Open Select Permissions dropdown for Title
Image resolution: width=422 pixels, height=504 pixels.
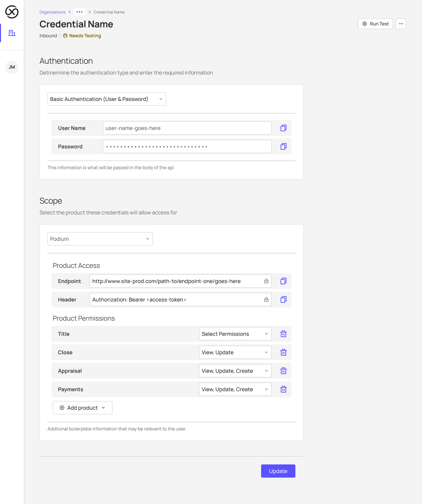235,334
